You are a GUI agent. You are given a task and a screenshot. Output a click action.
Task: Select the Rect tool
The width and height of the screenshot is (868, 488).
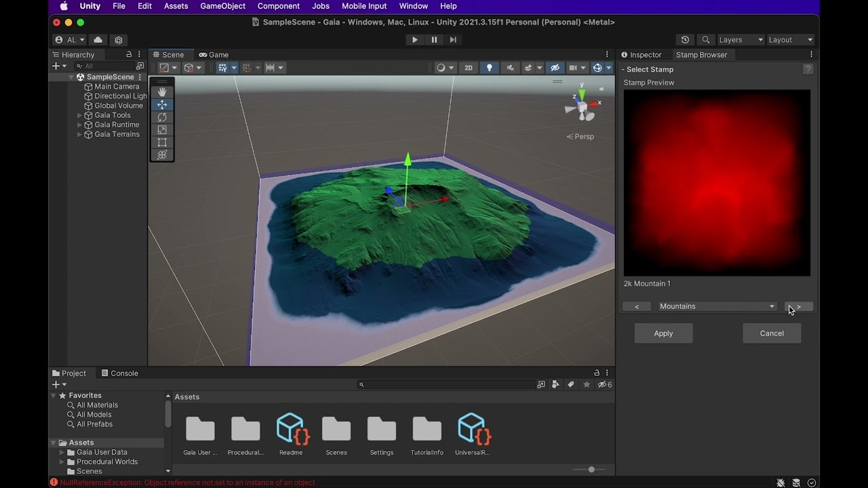coord(162,142)
